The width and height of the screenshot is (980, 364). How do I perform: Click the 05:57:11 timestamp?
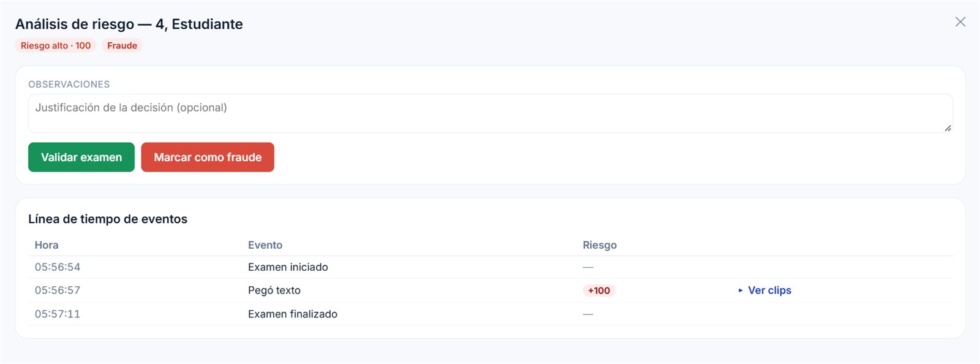(58, 314)
